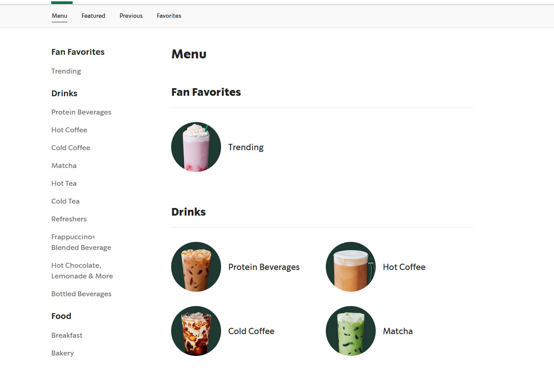Open Protein Beverages in the sidebar

(81, 112)
